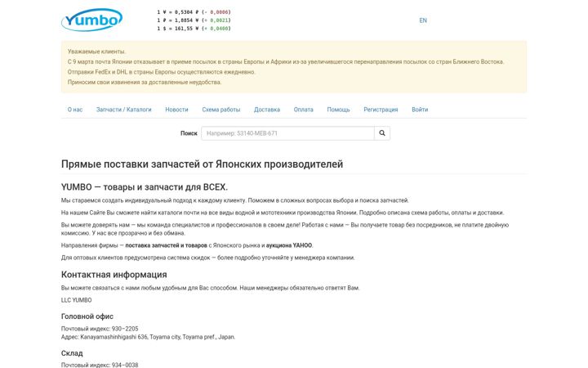Click the 'Головной офис' heading

(x=87, y=316)
